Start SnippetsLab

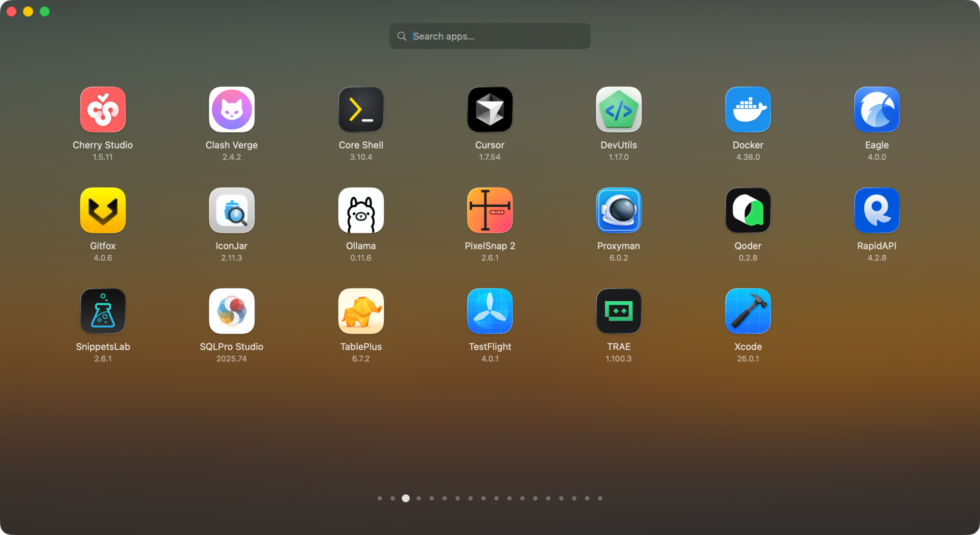pos(103,311)
